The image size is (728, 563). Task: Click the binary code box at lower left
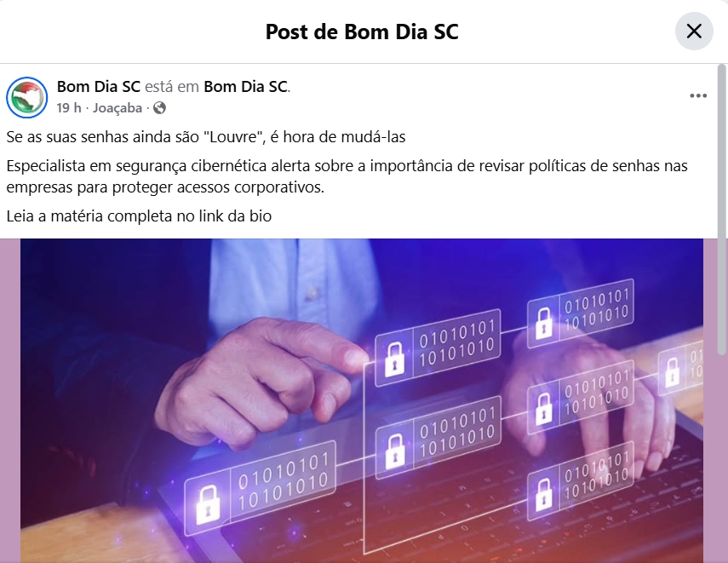[x=260, y=488]
